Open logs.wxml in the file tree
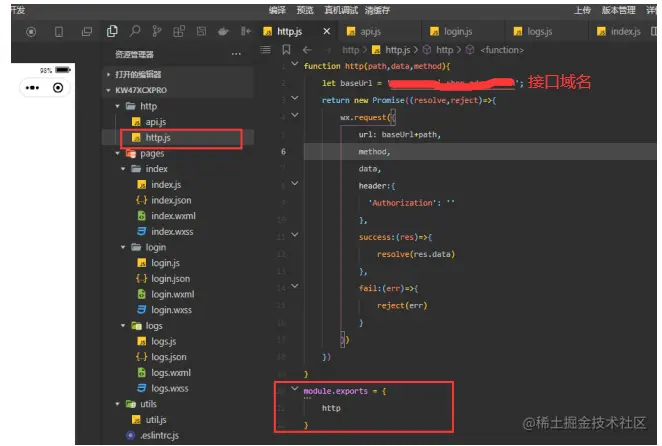The image size is (662, 446). pos(171,373)
